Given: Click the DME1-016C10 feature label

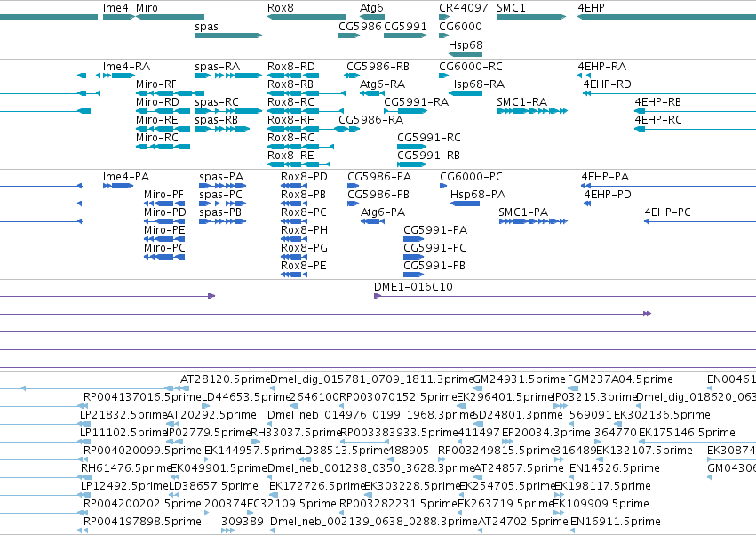Looking at the screenshot, I should point(413,287).
